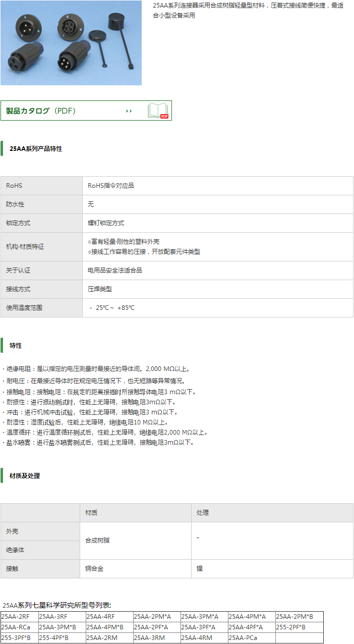
Task: Click the double arrow in catalog button
Action: tap(129, 111)
